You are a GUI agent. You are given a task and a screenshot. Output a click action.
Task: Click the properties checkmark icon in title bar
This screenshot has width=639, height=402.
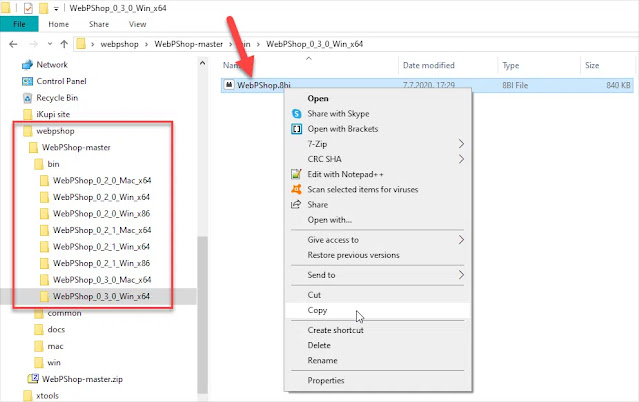point(28,8)
